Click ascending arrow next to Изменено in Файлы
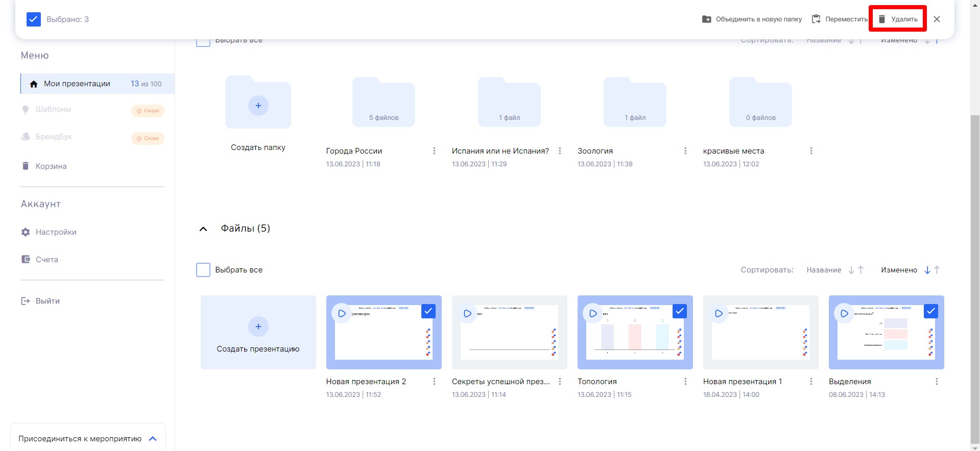980x451 pixels. click(x=937, y=270)
